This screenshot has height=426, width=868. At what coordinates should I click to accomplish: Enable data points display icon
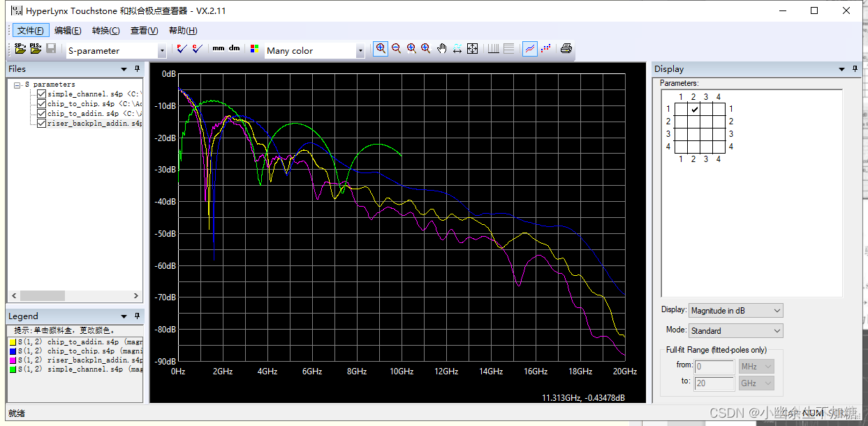click(x=545, y=49)
